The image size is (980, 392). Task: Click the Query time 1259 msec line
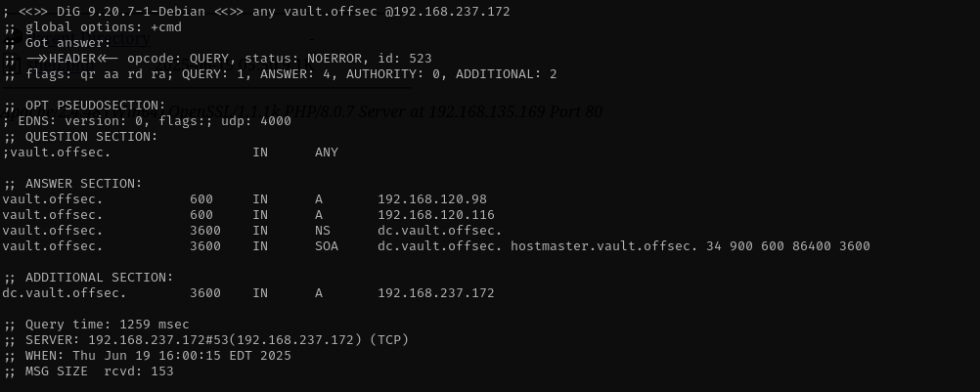pos(96,325)
